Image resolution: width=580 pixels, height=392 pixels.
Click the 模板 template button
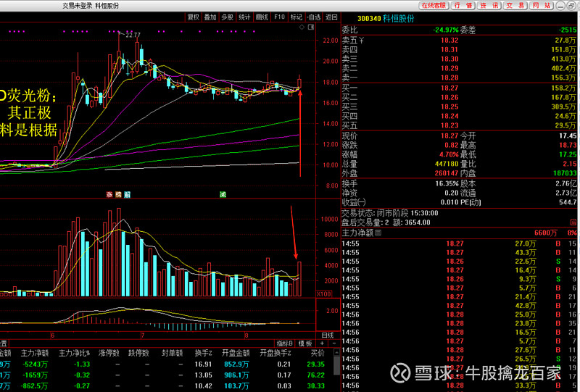pyautogui.click(x=305, y=343)
